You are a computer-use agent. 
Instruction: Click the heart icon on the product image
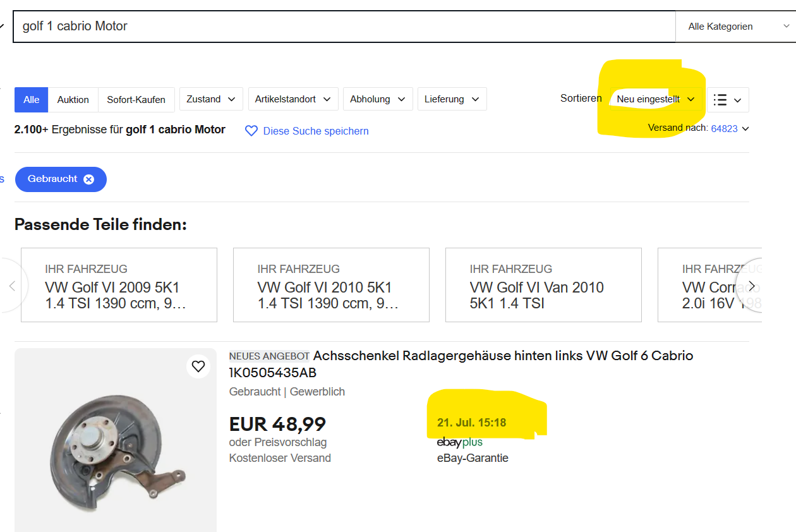198,366
